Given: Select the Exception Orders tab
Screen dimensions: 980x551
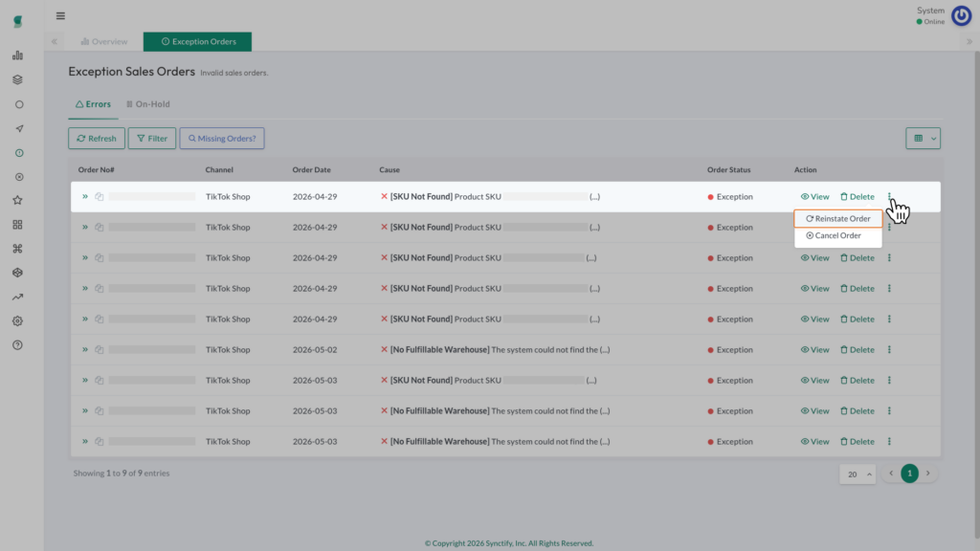Looking at the screenshot, I should tap(197, 42).
